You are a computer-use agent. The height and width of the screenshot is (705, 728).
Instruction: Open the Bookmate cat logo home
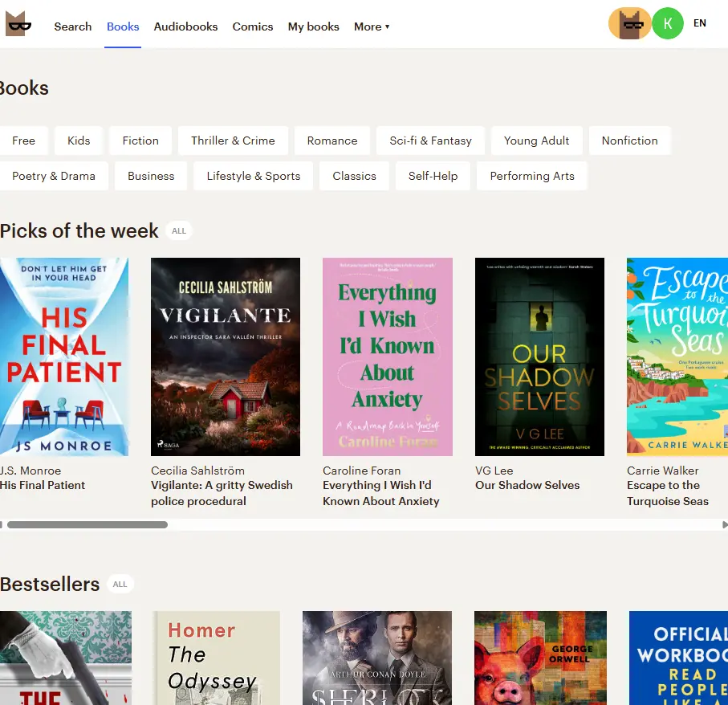point(18,24)
